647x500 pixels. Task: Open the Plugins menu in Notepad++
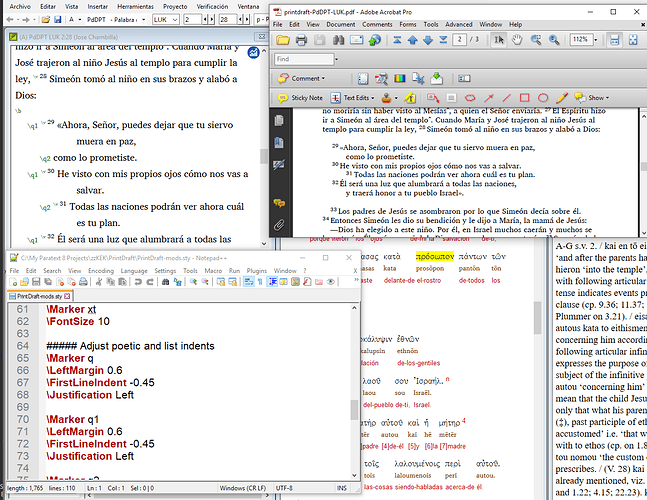257,271
